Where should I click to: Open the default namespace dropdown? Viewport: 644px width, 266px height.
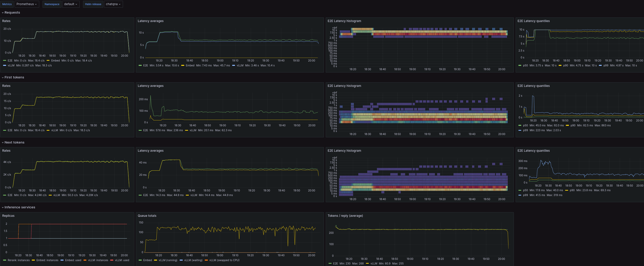[71, 4]
